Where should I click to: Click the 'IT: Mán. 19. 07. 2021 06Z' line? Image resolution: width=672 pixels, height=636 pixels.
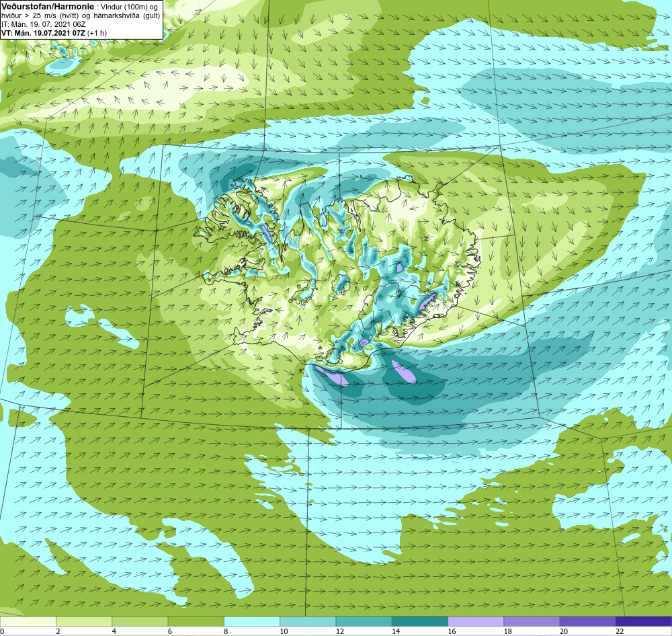(x=43, y=24)
